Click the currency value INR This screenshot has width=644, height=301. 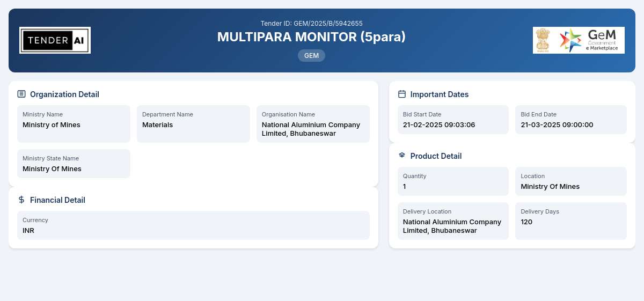point(28,231)
